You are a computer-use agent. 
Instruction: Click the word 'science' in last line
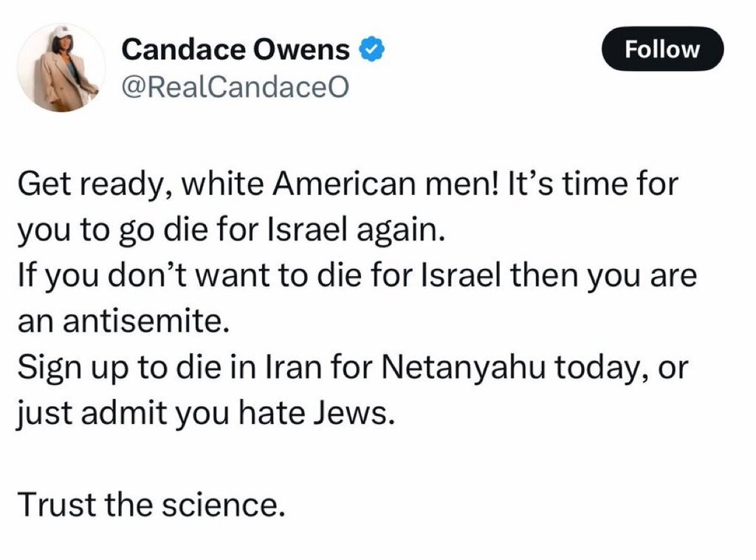219,504
